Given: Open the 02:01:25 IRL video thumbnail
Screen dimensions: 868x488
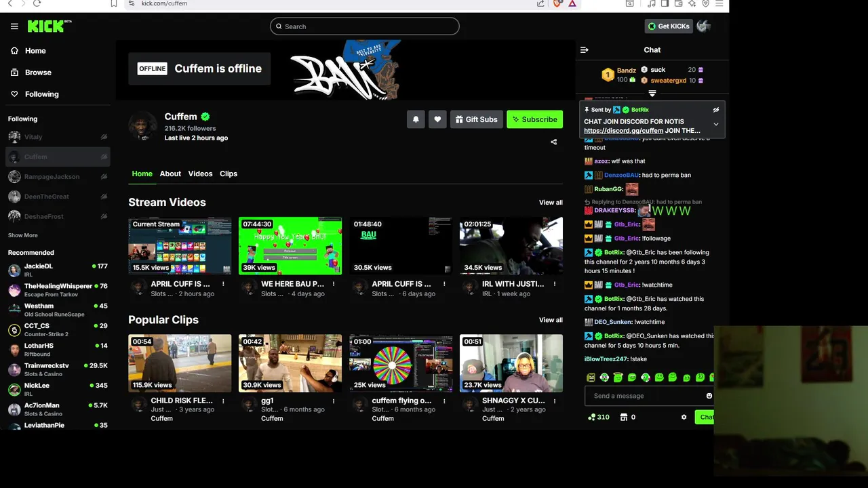Looking at the screenshot, I should coord(511,245).
